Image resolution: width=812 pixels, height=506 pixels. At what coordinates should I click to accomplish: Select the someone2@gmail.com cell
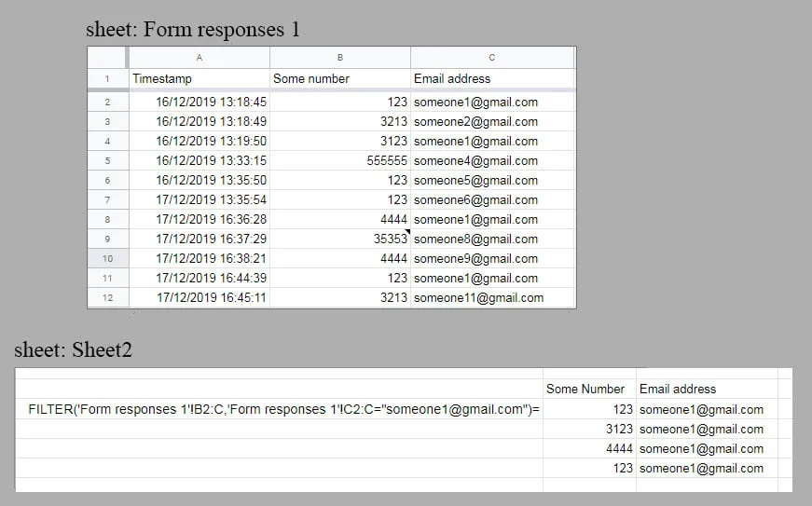(492, 121)
